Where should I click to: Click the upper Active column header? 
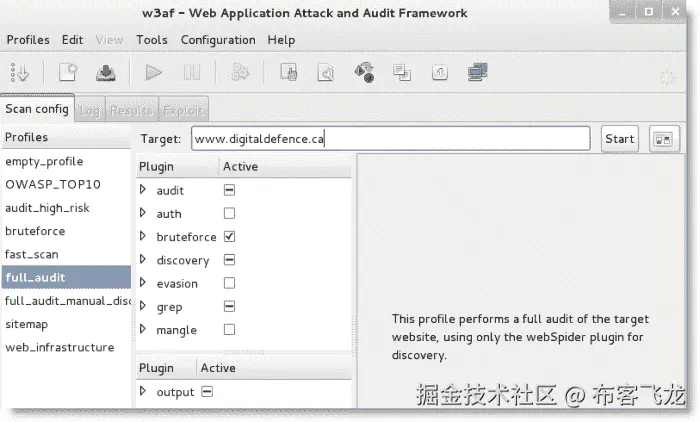click(285, 167)
